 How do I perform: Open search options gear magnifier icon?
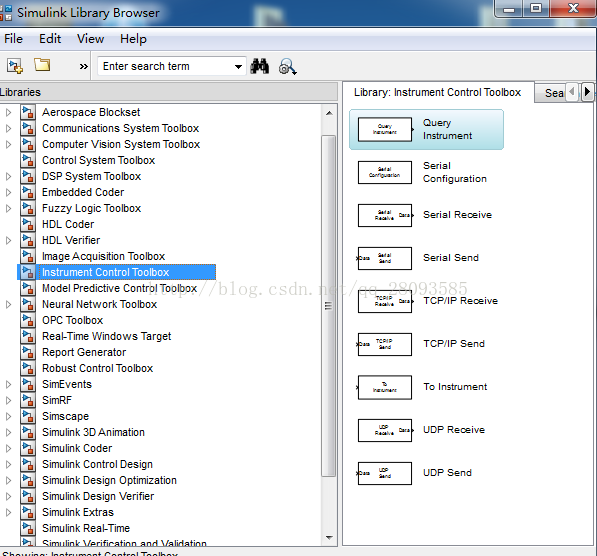(x=287, y=67)
